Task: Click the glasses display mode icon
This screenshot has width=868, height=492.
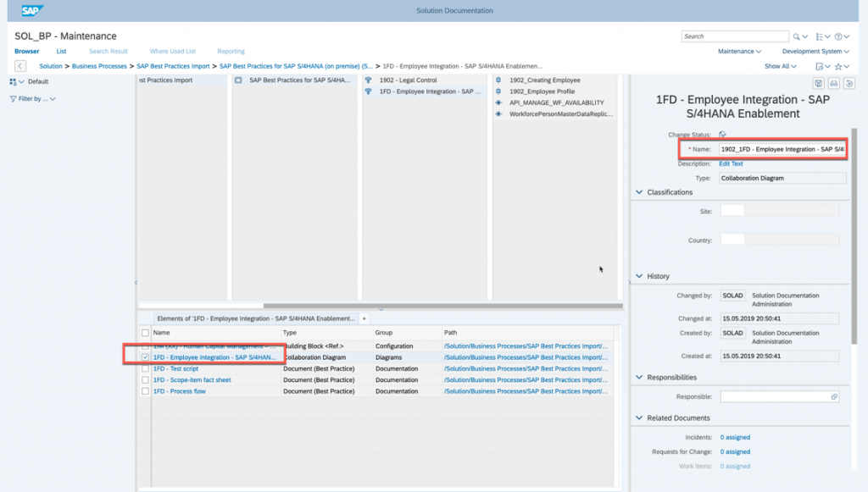Action: (834, 84)
